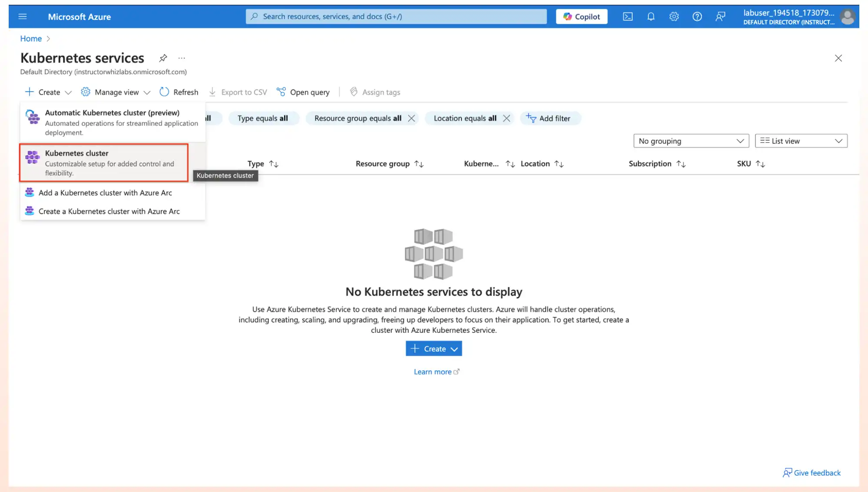Screen dimensions: 868x492
Task: Open the top bar feedback icon
Action: 720,16
